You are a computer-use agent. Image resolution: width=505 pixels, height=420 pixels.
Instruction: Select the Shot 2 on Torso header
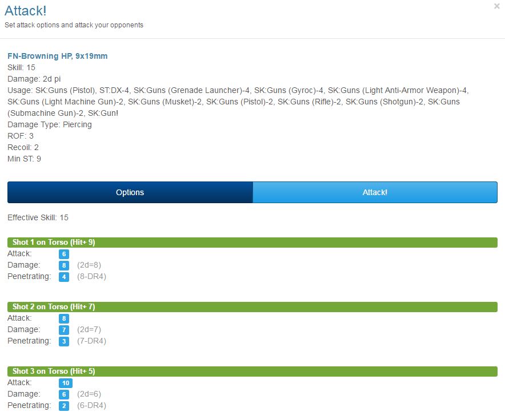(x=252, y=306)
